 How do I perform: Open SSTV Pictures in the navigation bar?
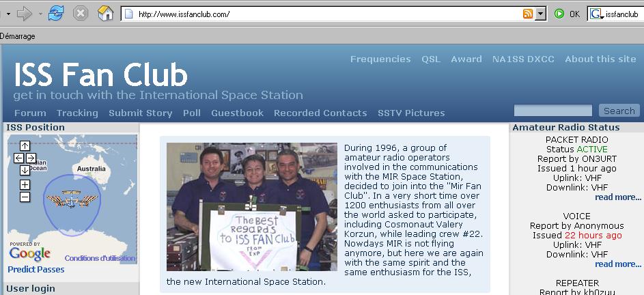tap(411, 113)
